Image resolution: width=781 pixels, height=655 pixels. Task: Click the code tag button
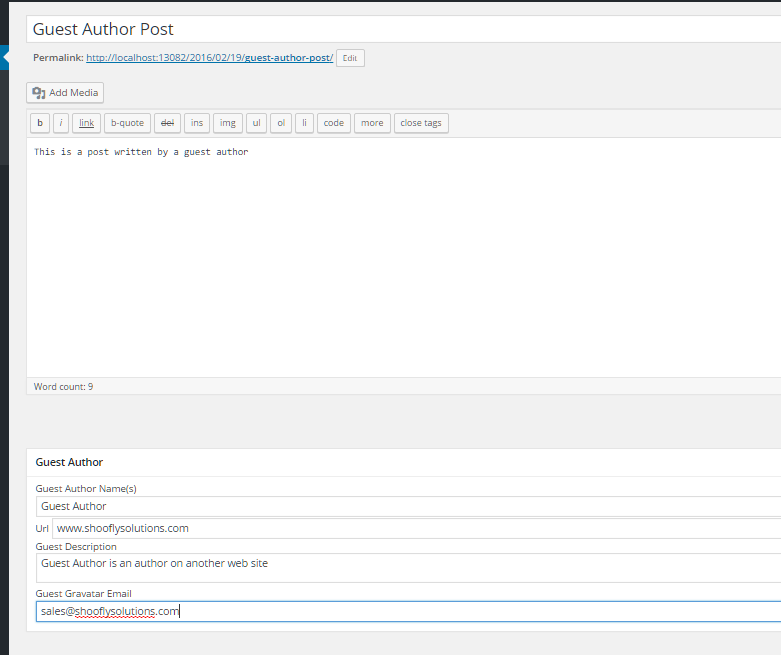point(334,123)
